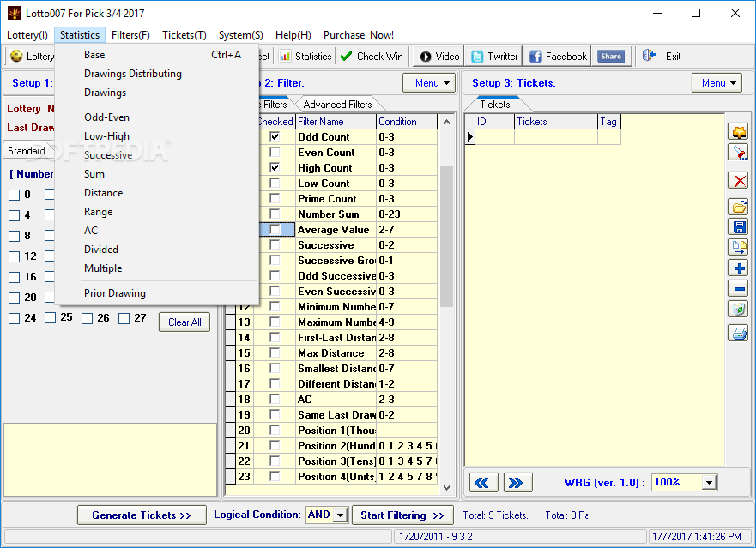Check number 16 checkbox
The image size is (756, 548).
pos(14,277)
